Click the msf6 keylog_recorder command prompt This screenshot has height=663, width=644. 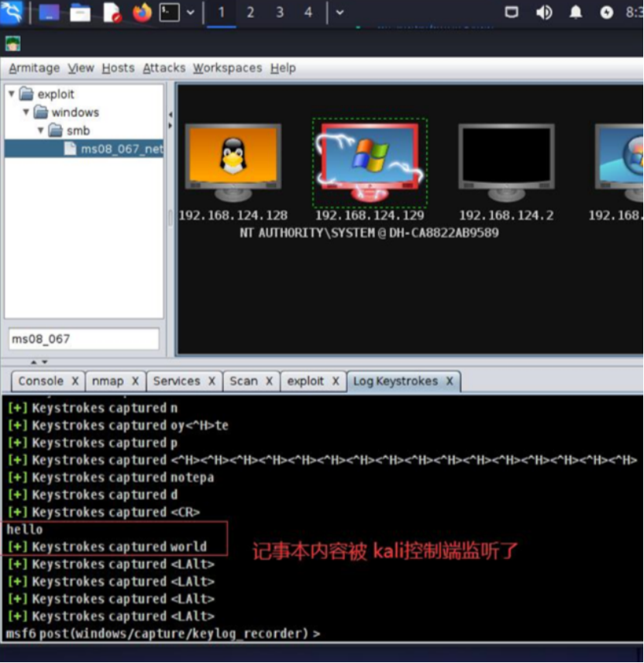(x=163, y=634)
